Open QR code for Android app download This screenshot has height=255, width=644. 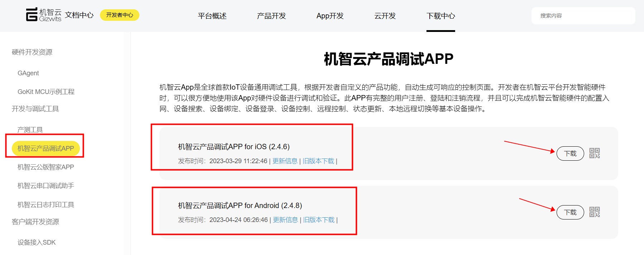[595, 212]
